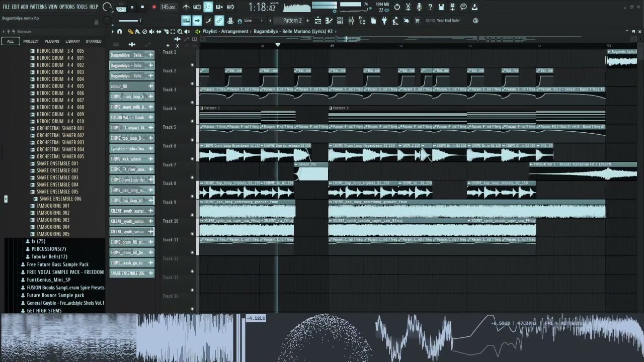Toggle multilink to controllers
This screenshot has width=644, height=362.
tap(219, 21)
